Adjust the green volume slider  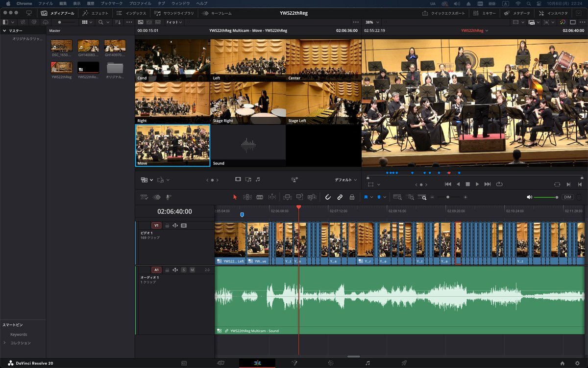[545, 197]
